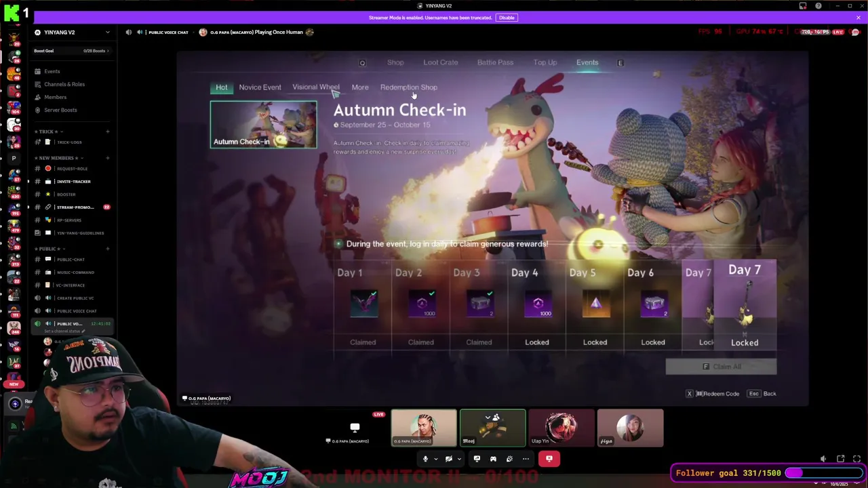This screenshot has width=868, height=488.
Task: Open the request-role channel
Action: pyautogui.click(x=71, y=169)
